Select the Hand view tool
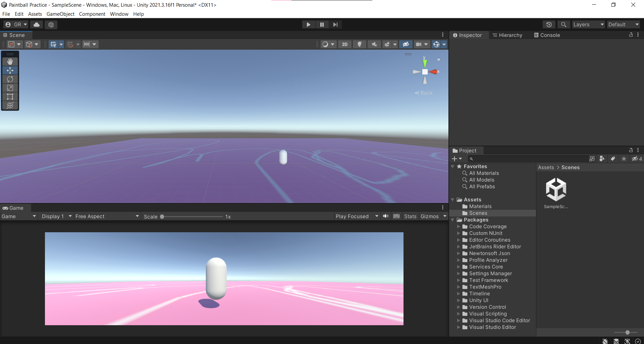Image resolution: width=644 pixels, height=344 pixels. (10, 61)
